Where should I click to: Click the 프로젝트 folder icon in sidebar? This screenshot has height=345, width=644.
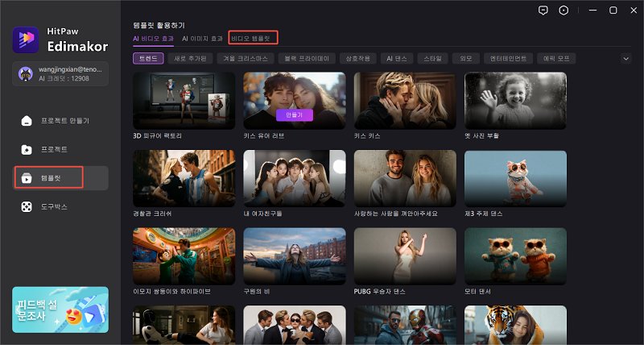pyautogui.click(x=27, y=150)
